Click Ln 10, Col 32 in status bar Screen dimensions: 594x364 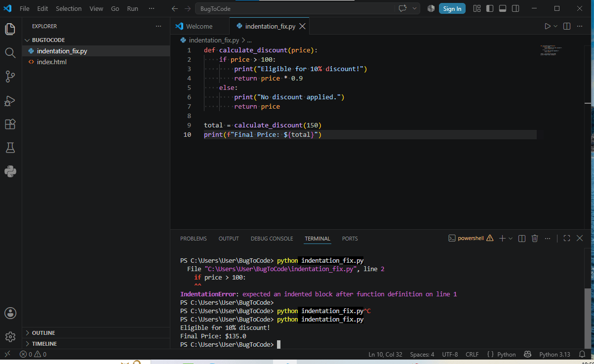pos(385,354)
